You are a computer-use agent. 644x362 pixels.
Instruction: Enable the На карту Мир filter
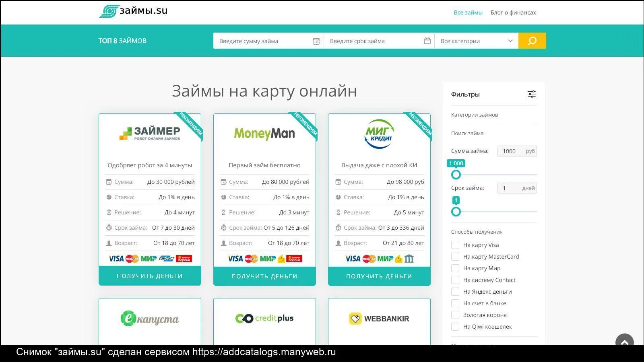[x=455, y=268]
